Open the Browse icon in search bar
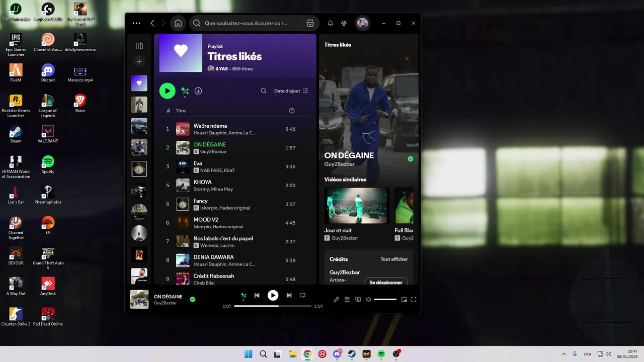 (x=310, y=23)
